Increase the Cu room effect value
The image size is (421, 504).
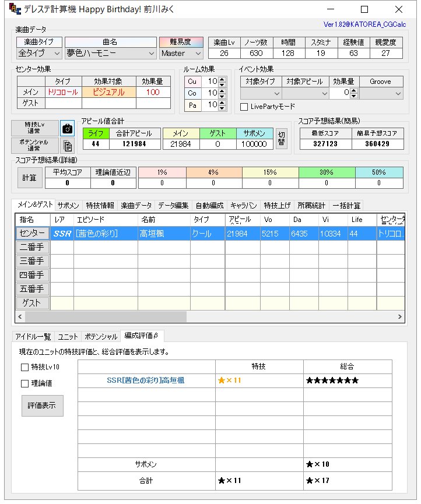222,79
